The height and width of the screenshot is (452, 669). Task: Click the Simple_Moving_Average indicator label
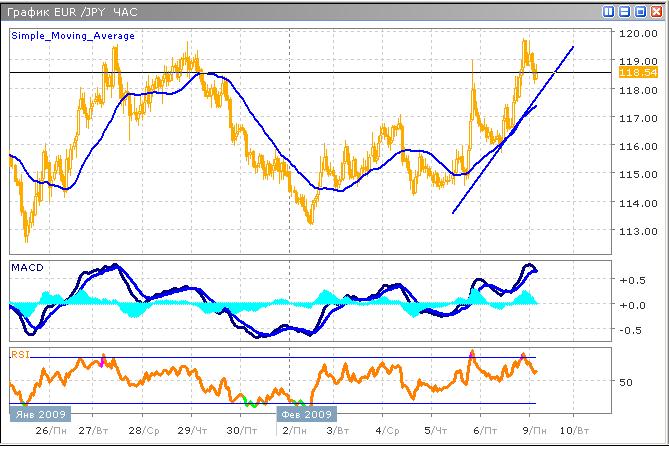click(x=74, y=35)
